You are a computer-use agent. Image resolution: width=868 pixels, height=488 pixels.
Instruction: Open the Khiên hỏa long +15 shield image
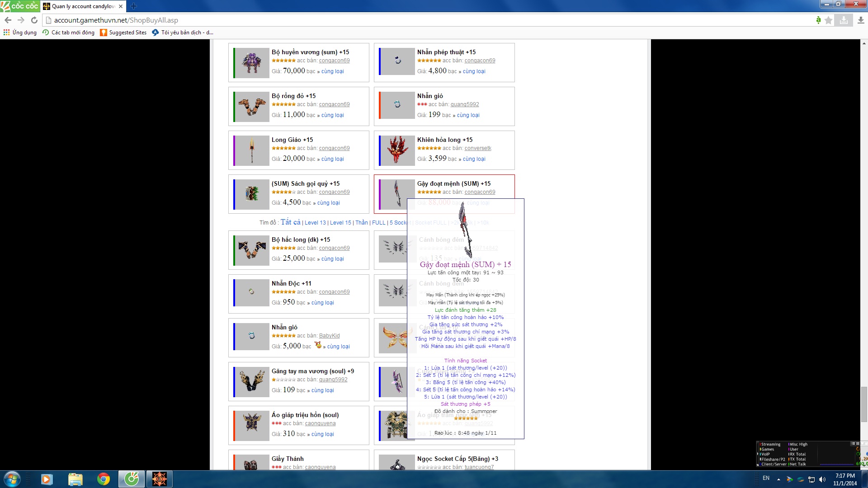398,150
